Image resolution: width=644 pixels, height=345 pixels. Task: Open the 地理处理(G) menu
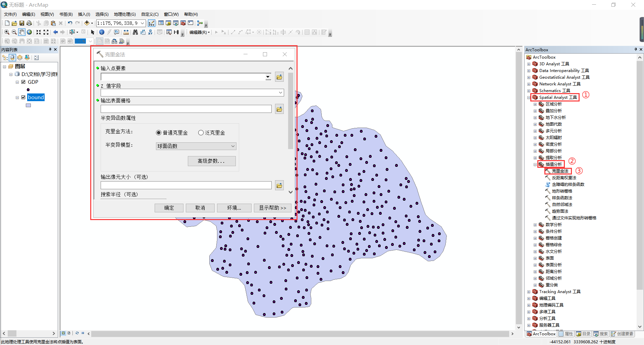[x=125, y=14]
